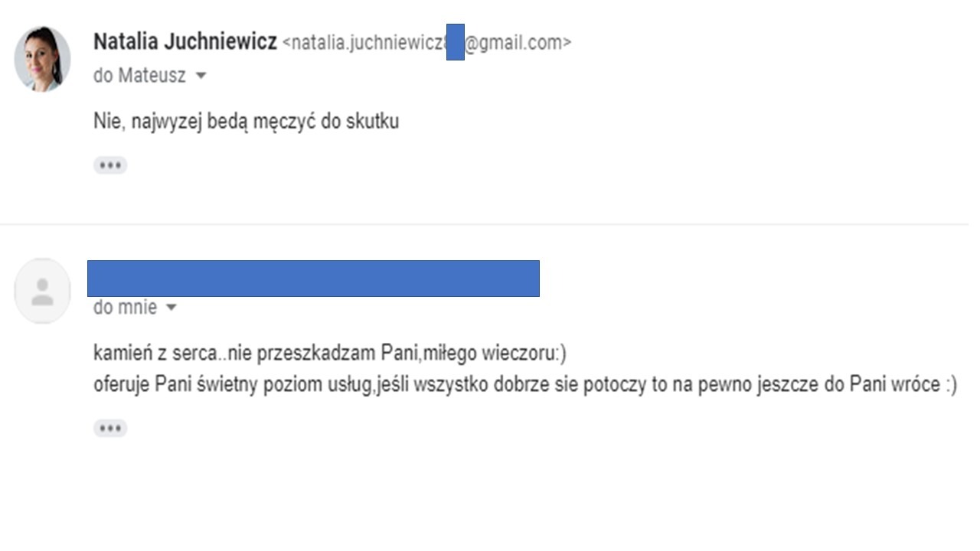Click the three-dot trimmed content icon under Natalia's reply
980x551 pixels.
110,165
